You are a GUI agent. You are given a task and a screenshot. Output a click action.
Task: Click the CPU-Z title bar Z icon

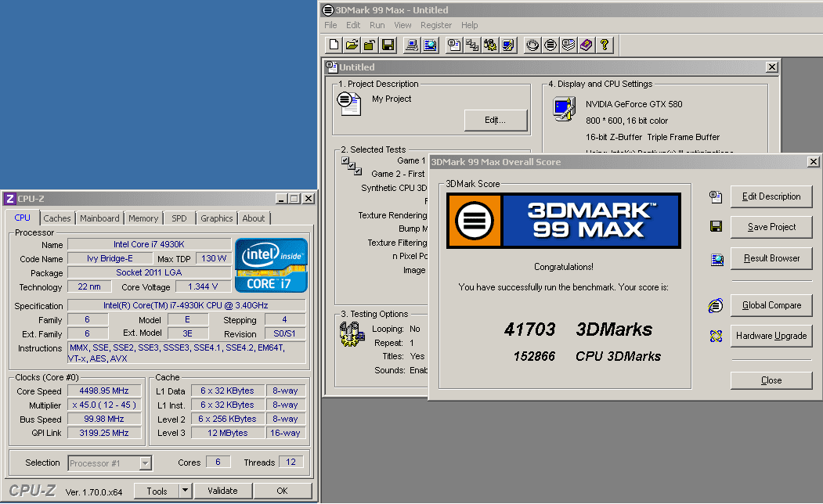(9, 199)
